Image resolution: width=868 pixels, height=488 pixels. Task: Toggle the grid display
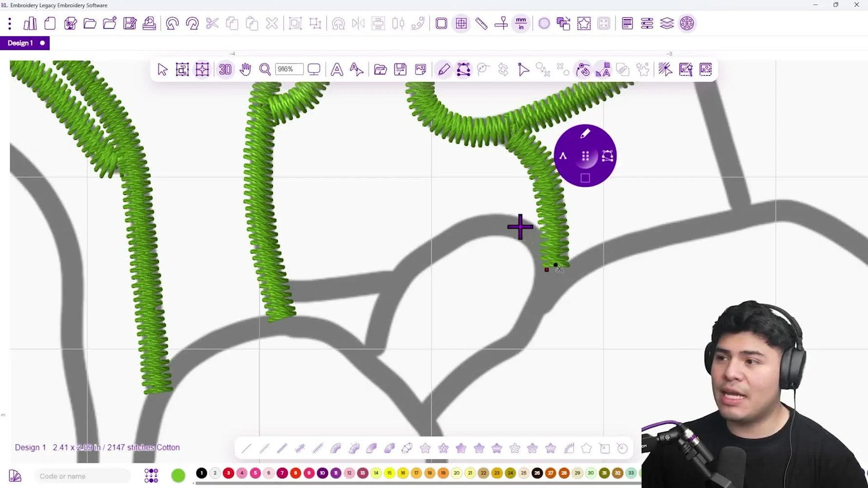(x=461, y=23)
